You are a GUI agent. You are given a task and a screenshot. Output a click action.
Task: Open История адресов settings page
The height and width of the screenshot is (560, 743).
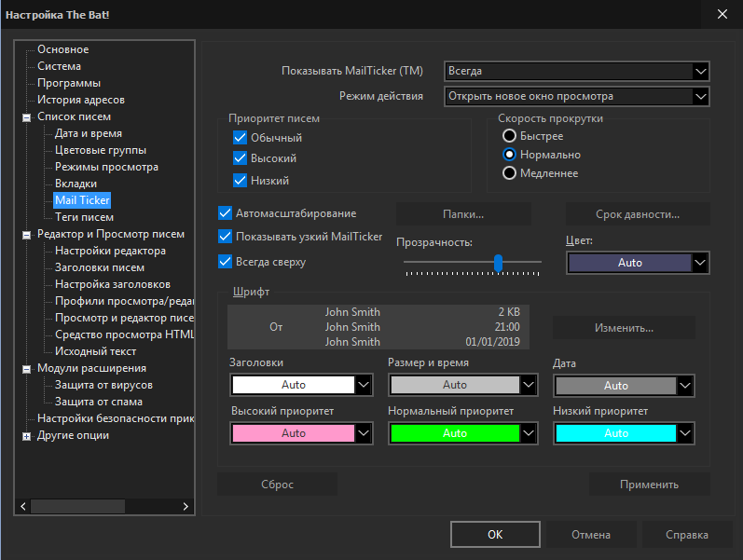coord(81,100)
